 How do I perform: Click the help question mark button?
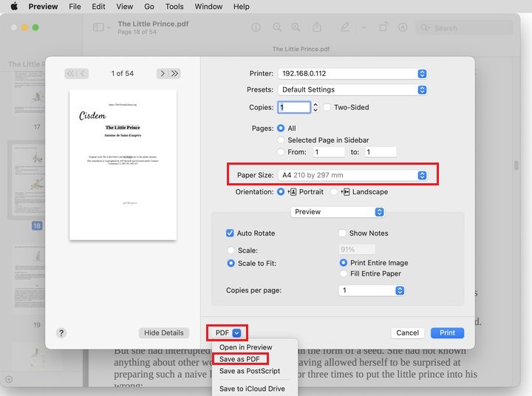coord(61,333)
